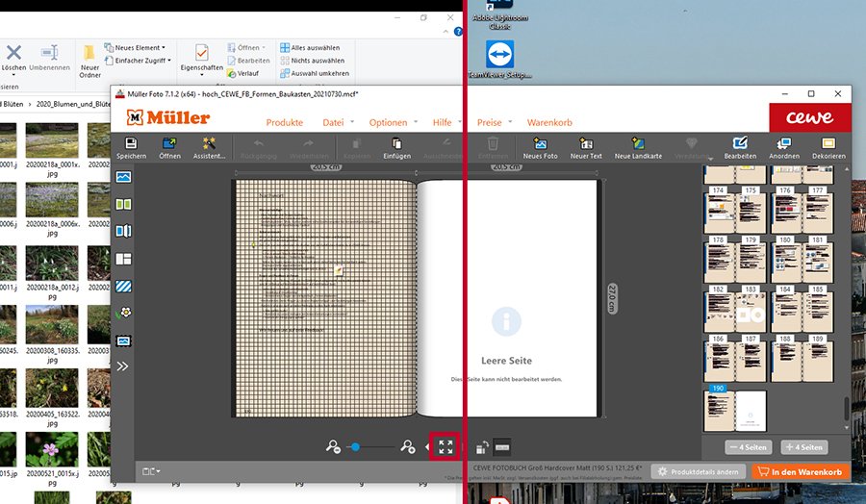This screenshot has width=866, height=504.
Task: Open the Warenkorb menu item
Action: pos(549,122)
